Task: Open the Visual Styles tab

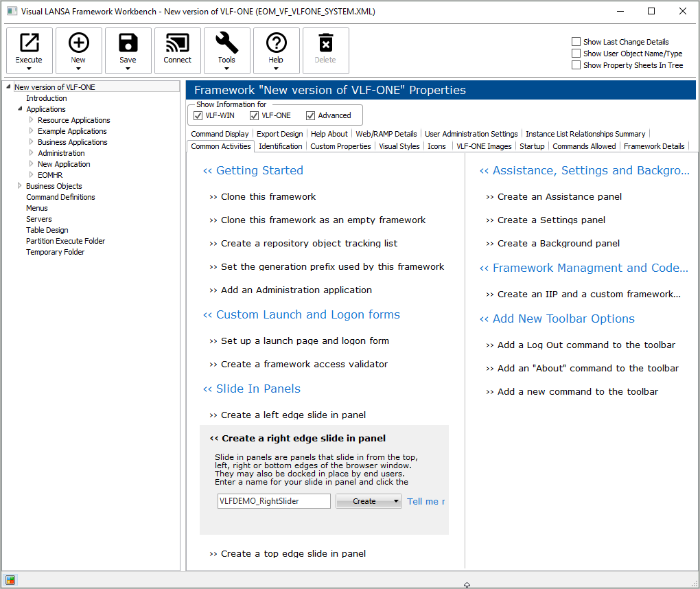Action: (x=399, y=146)
